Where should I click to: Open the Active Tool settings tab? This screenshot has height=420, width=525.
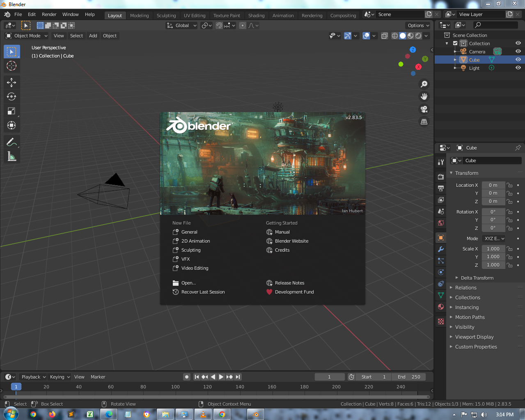point(441,162)
